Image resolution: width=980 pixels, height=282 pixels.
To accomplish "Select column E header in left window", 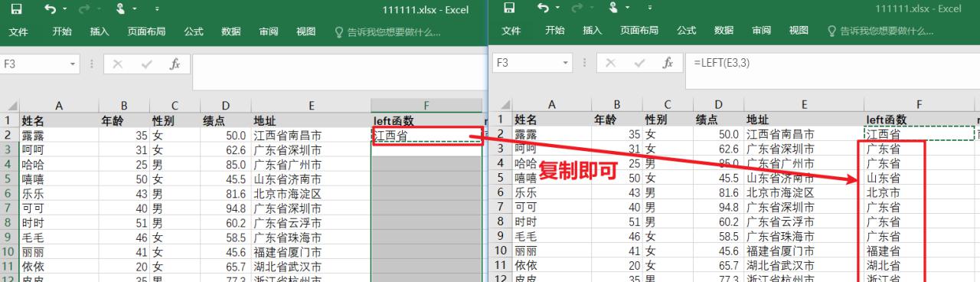I will pyautogui.click(x=312, y=106).
